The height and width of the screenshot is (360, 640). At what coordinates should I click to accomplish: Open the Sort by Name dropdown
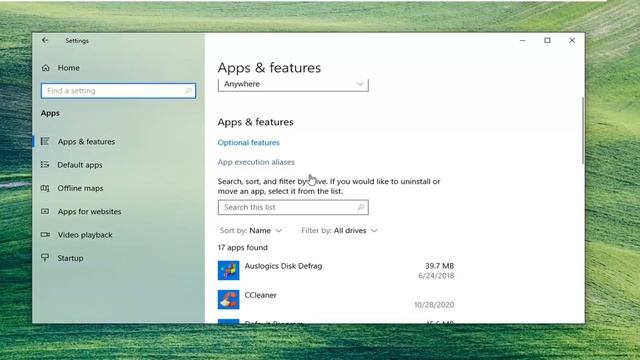point(251,231)
